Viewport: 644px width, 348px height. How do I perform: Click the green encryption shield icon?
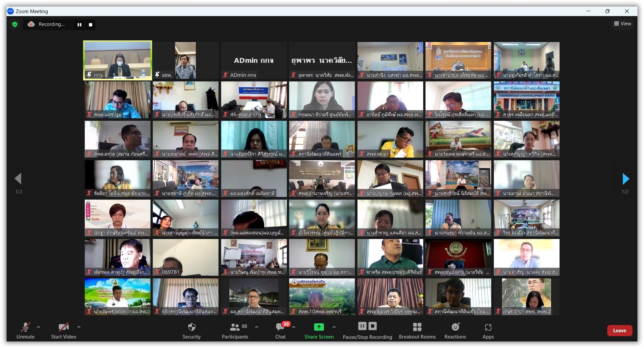coord(15,24)
